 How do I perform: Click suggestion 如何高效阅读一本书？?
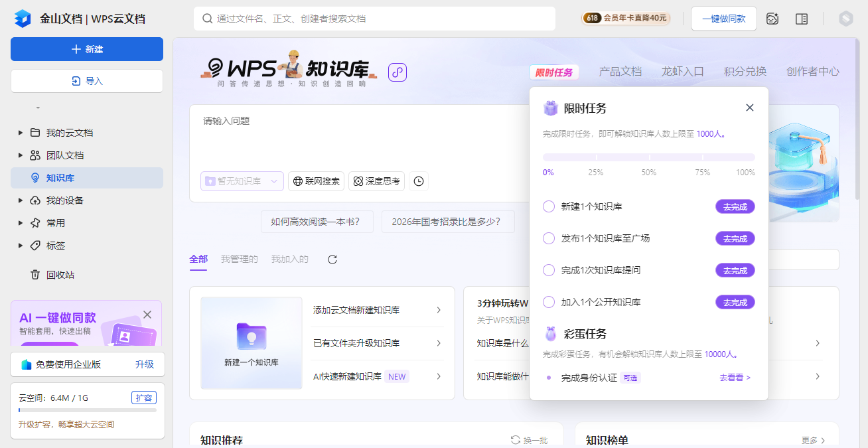[x=317, y=222]
